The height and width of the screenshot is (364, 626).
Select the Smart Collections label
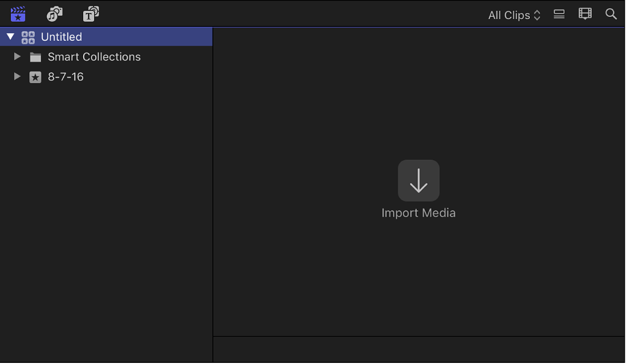[x=94, y=57]
